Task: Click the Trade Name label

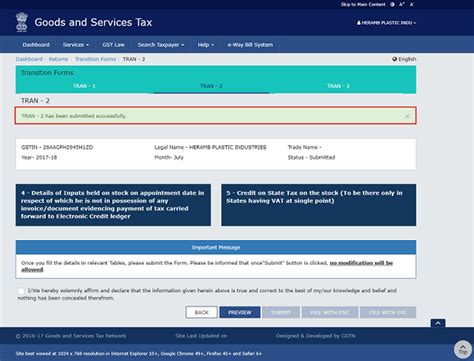Action: point(304,147)
